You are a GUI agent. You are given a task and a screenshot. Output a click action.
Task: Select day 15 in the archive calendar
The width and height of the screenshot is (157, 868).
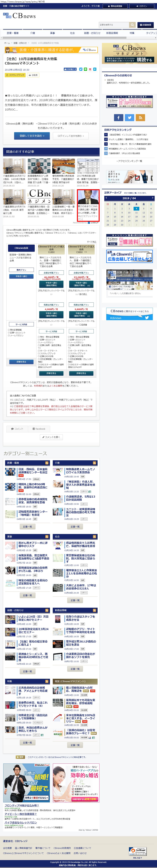(115, 217)
